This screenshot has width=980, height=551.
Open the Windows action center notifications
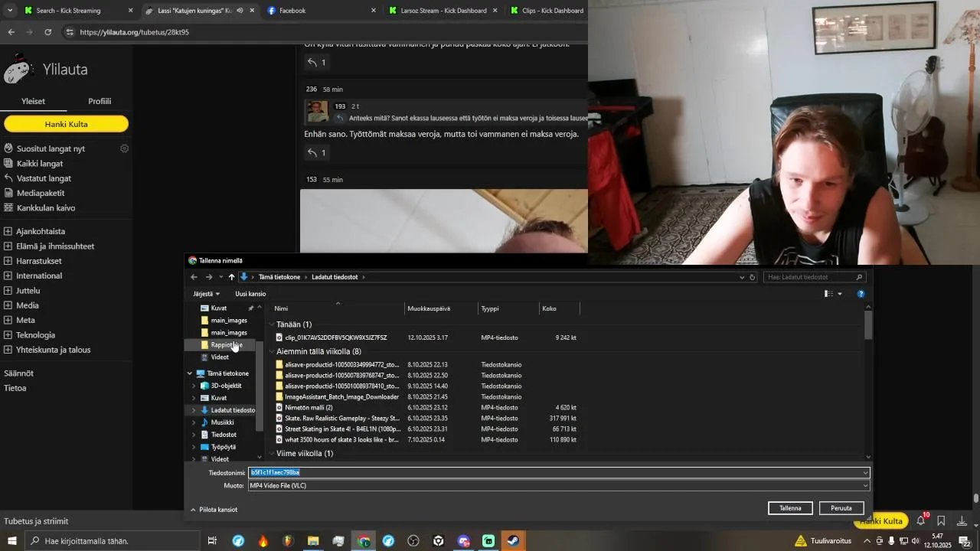965,541
